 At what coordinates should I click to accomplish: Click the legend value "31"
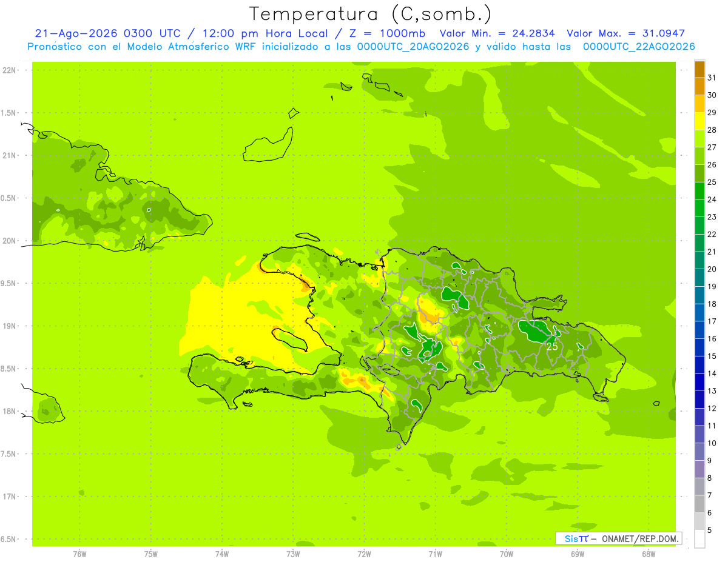(712, 78)
